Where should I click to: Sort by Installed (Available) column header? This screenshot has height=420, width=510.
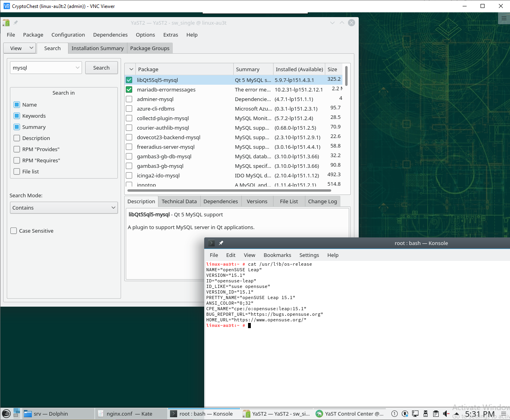299,69
